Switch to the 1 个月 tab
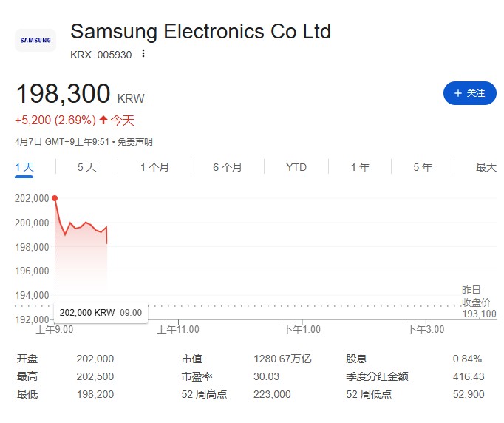 pyautogui.click(x=154, y=167)
